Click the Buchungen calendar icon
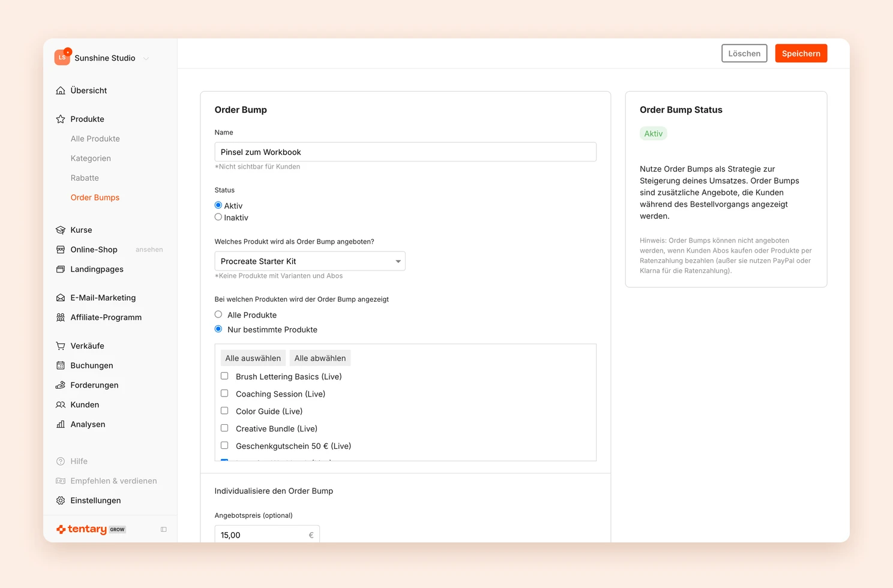 coord(61,365)
